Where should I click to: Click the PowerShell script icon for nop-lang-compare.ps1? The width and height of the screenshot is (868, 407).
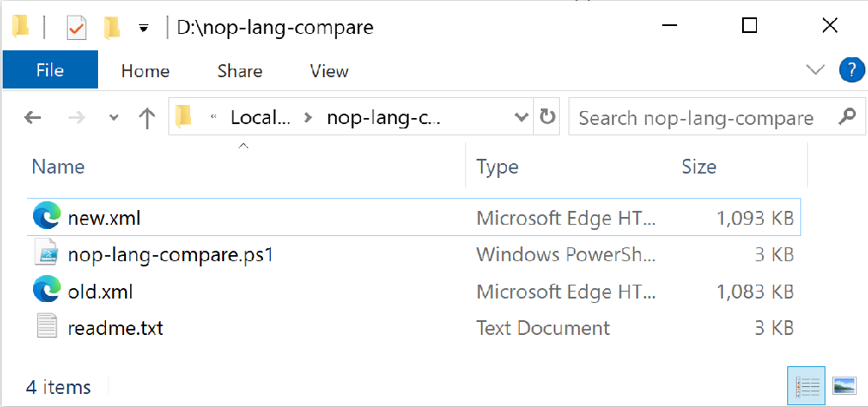coord(47,254)
